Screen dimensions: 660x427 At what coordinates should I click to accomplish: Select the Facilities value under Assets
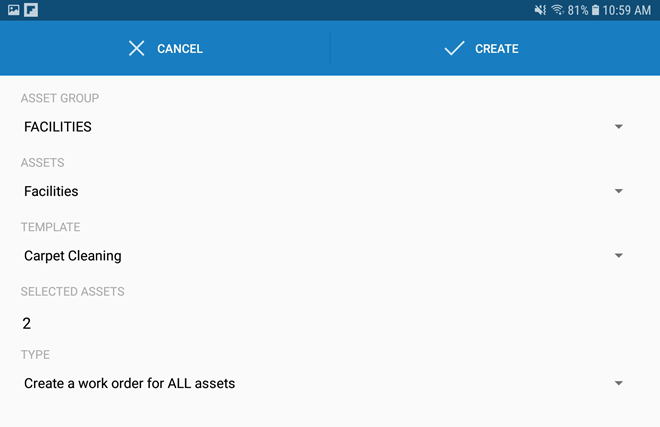(51, 191)
